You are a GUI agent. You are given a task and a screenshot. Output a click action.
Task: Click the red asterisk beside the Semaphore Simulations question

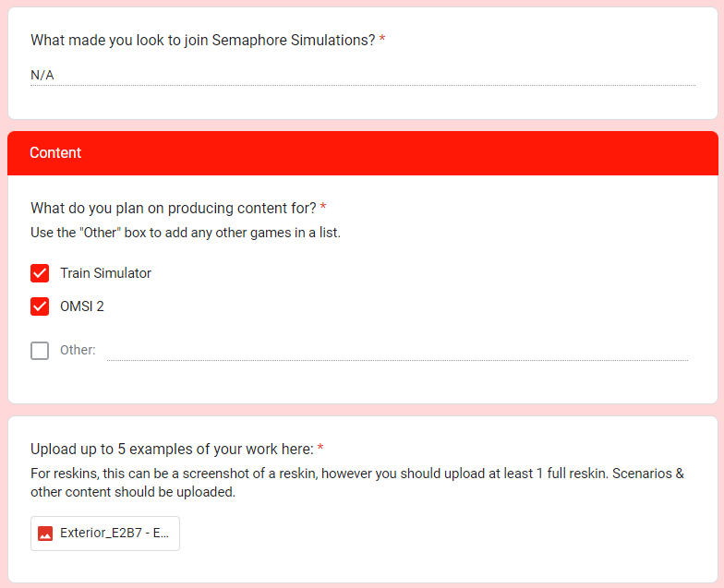coord(382,41)
